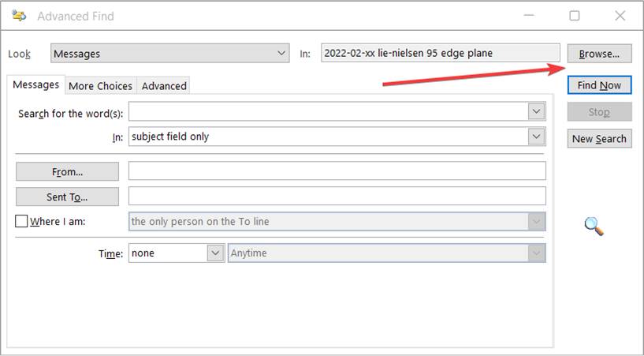644x356 pixels.
Task: Click the Find Now button
Action: click(599, 85)
